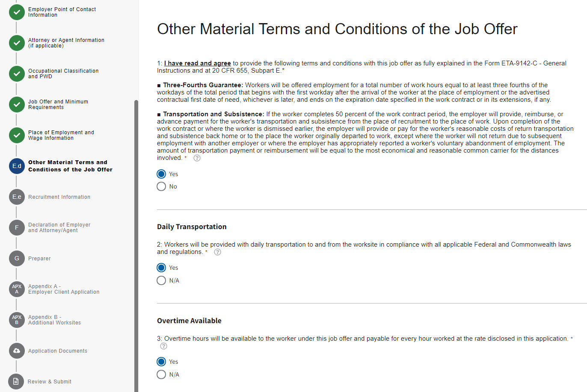Open Occupational Classification and PWD section
This screenshot has height=392, width=587.
coord(63,74)
